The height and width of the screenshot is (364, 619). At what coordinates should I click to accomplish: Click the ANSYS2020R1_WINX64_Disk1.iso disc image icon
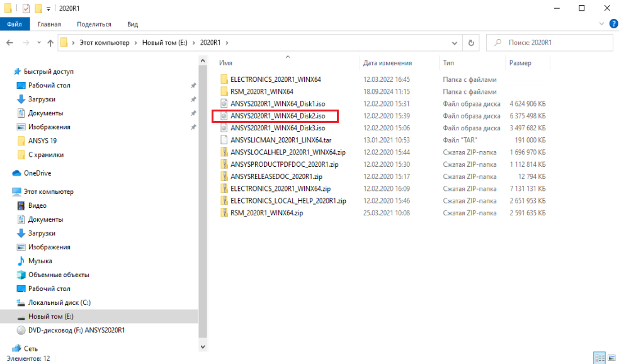pos(224,104)
